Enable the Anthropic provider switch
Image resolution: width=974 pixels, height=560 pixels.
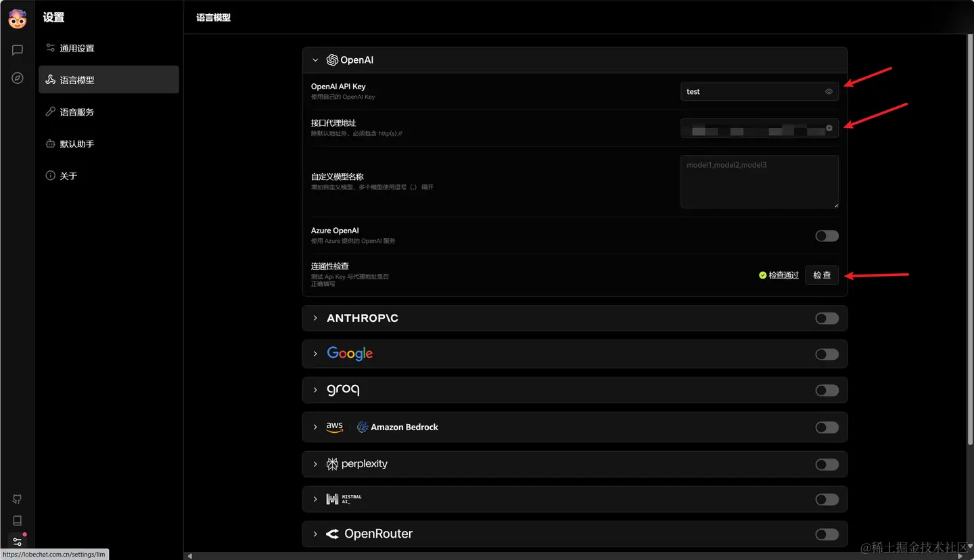827,318
